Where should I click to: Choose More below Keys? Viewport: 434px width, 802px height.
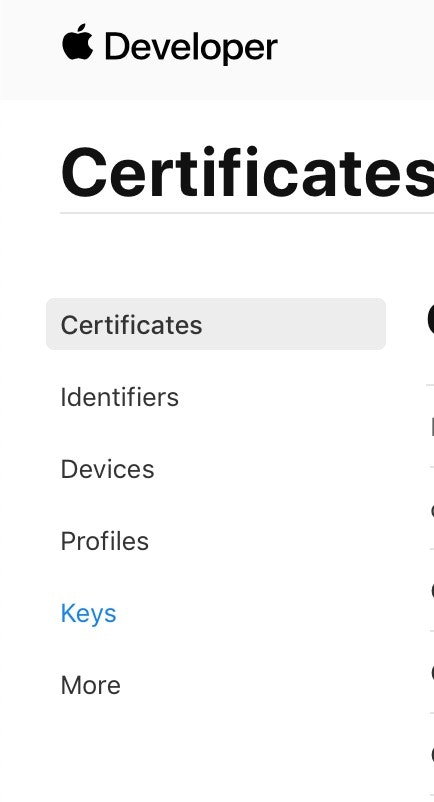click(x=90, y=685)
